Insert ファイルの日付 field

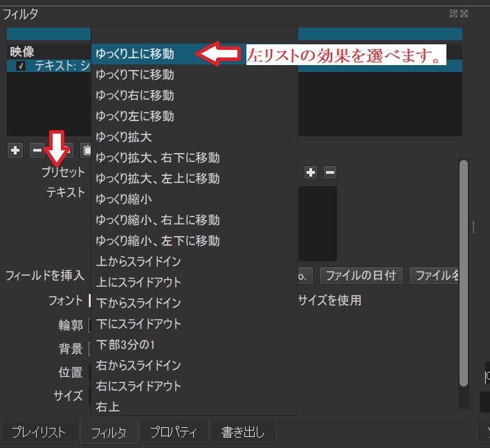coord(361,276)
